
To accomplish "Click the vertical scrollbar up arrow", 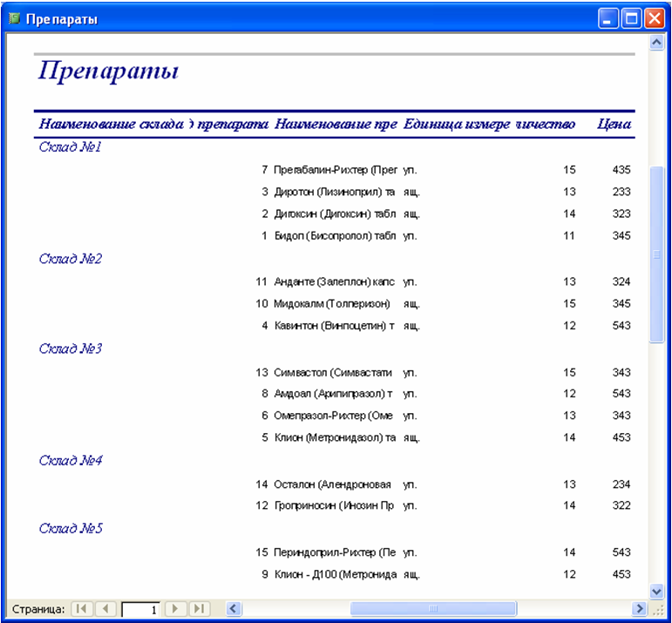I will point(656,43).
